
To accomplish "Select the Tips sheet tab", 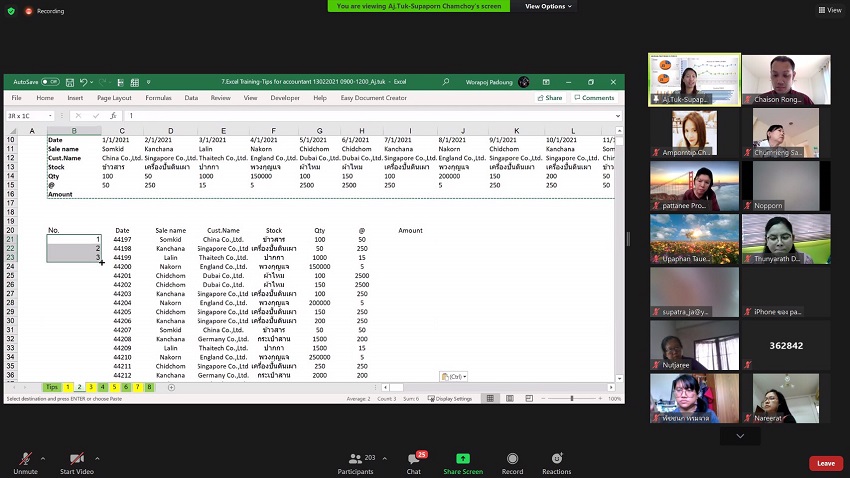I will pos(51,387).
